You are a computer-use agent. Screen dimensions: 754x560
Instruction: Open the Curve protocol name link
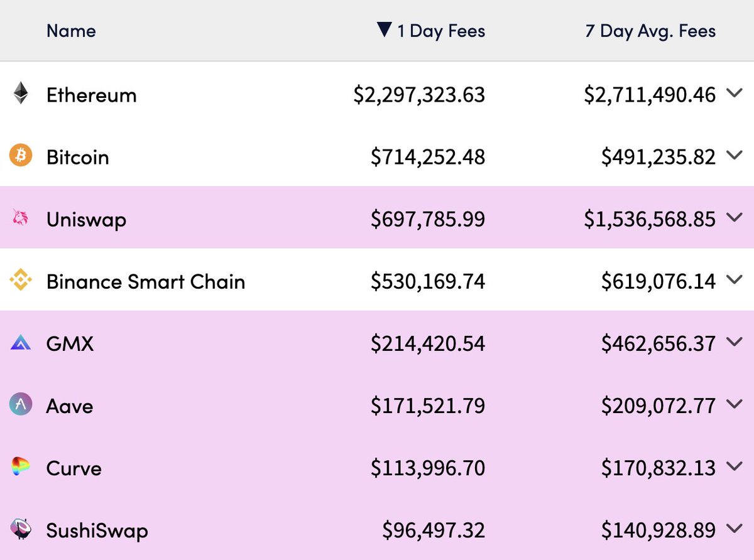tap(74, 468)
